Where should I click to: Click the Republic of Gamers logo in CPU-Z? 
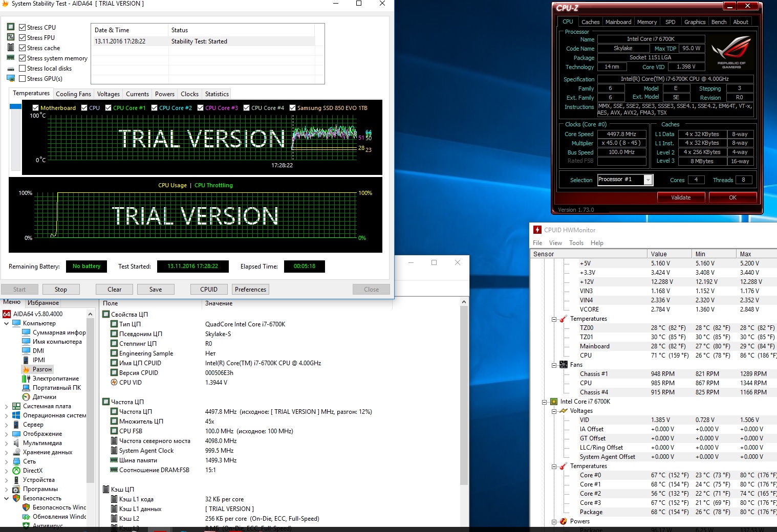pos(731,51)
